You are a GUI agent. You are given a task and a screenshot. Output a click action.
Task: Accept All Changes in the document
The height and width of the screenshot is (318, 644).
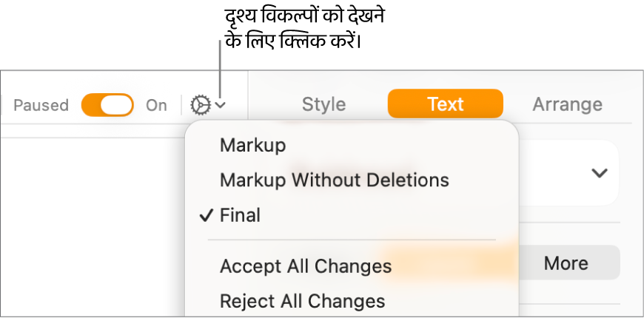coord(305,265)
